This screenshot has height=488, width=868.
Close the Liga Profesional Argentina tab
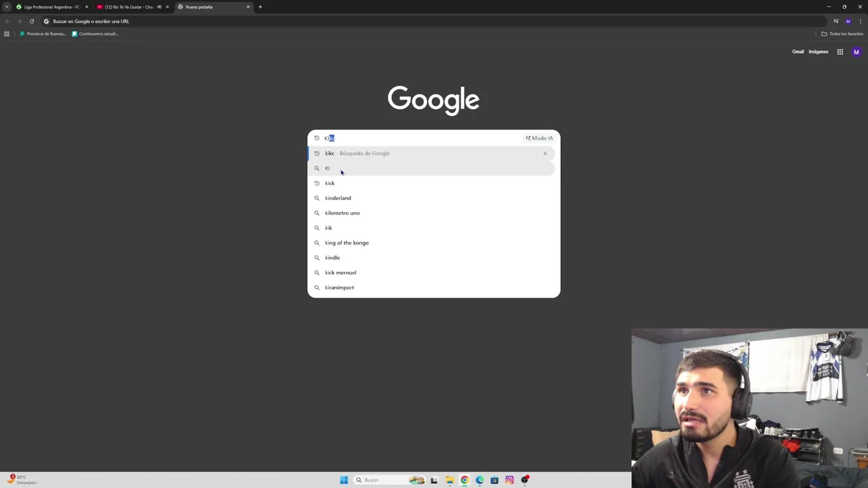pyautogui.click(x=87, y=7)
